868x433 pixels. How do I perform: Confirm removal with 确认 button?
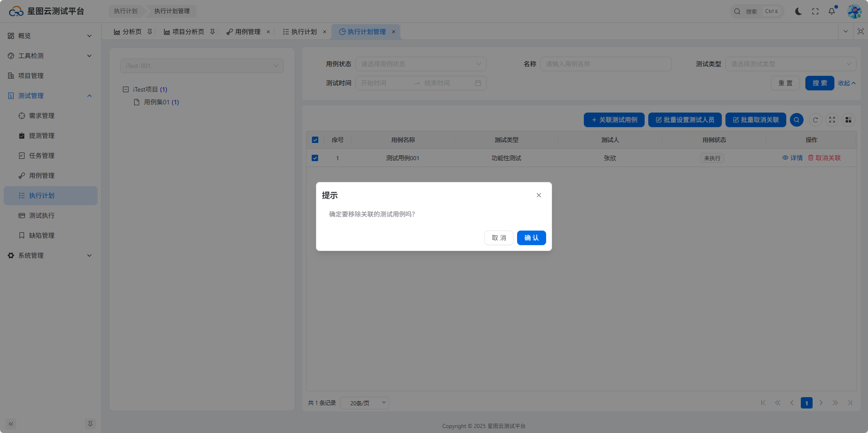[531, 238]
